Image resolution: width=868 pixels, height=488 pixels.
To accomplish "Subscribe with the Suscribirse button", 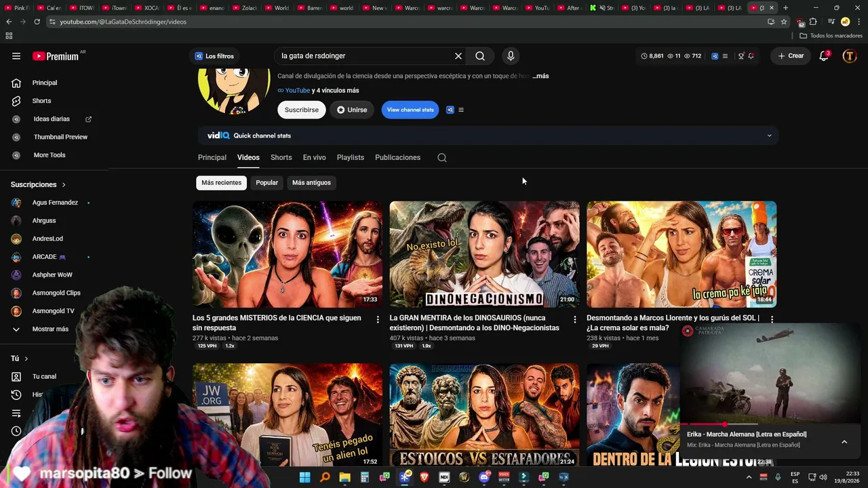I will coord(302,110).
